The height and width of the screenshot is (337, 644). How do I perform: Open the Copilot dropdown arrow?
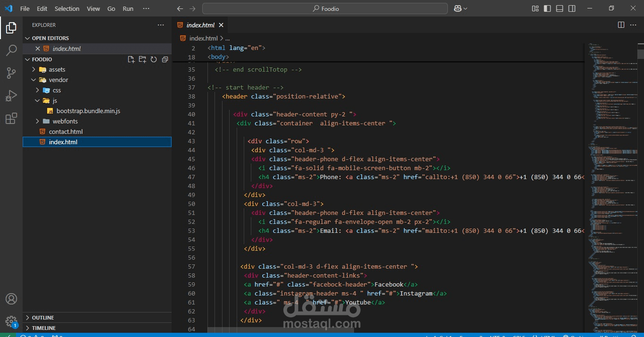465,8
